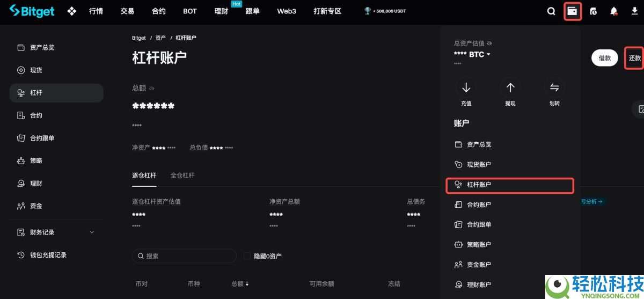
Task: Open 杠杆账户 in account dropdown panel
Action: pyautogui.click(x=510, y=185)
